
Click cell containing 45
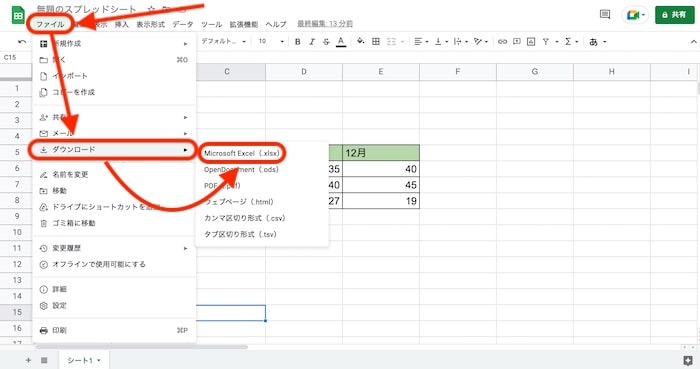[x=381, y=185]
